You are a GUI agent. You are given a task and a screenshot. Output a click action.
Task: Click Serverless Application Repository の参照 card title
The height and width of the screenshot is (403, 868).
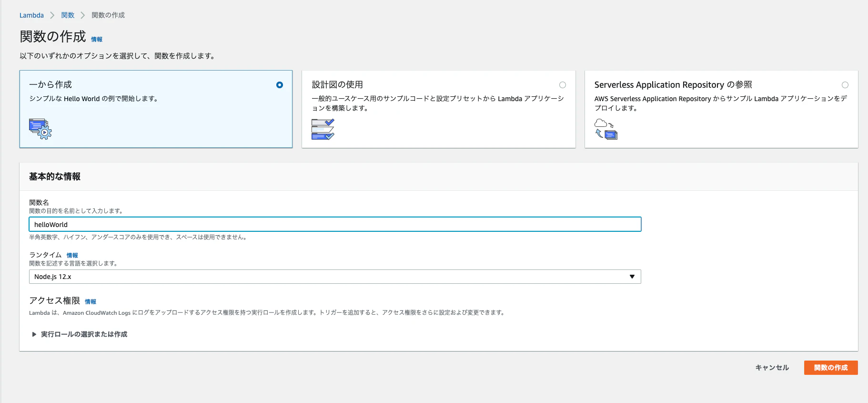(x=673, y=84)
